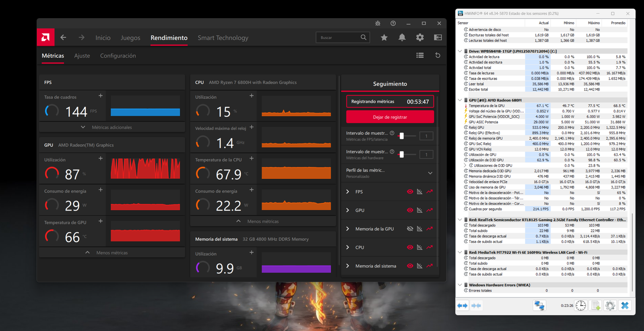Screen dimensions: 644x331
Task: Click the bug report icon
Action: 378,23
